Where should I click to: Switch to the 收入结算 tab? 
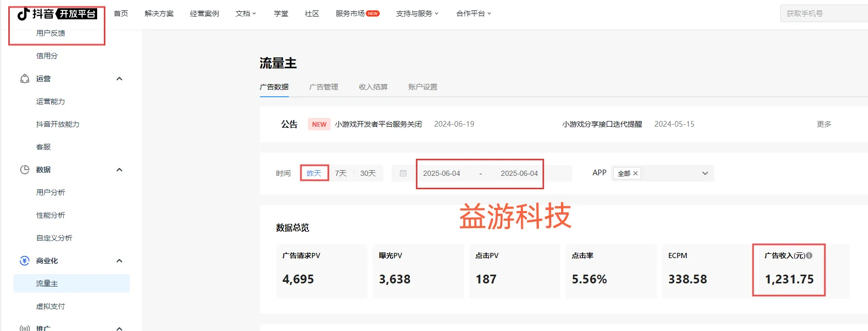coord(374,87)
